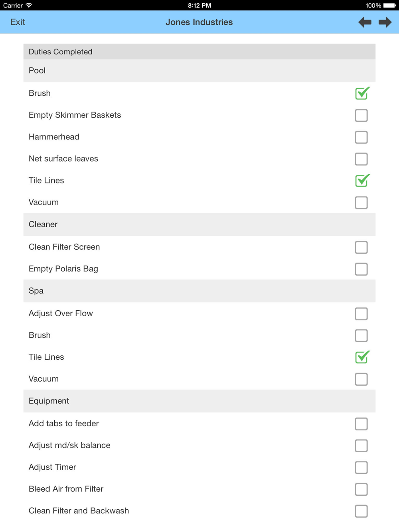The width and height of the screenshot is (399, 532).
Task: Check the Adjust Over Flow box
Action: coord(361,314)
